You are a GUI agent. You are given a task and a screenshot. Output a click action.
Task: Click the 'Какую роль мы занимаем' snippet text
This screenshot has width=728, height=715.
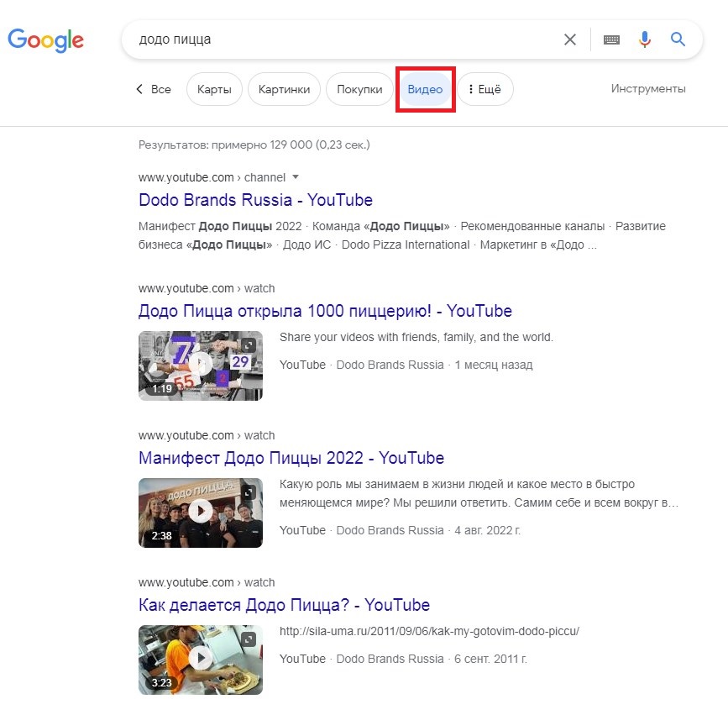tap(479, 493)
